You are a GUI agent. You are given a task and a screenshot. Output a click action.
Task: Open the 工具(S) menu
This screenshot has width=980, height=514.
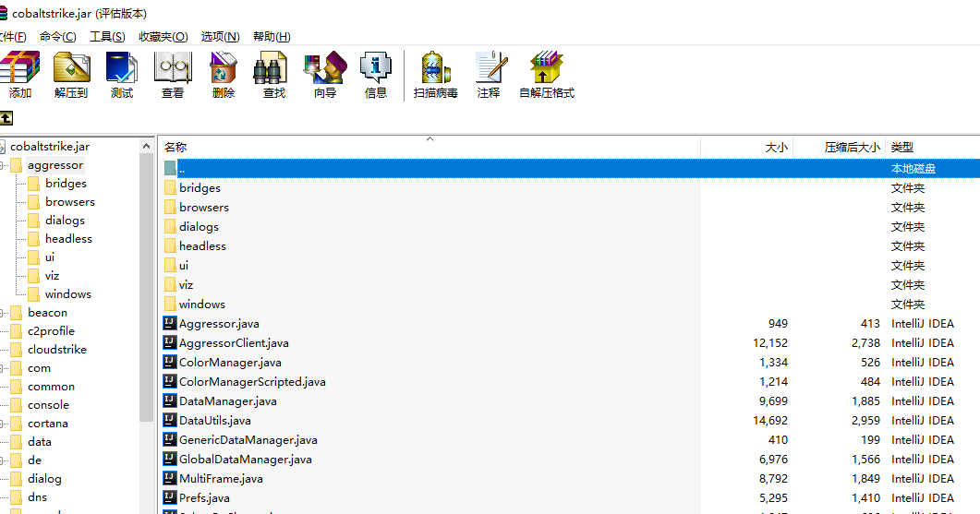coord(107,37)
